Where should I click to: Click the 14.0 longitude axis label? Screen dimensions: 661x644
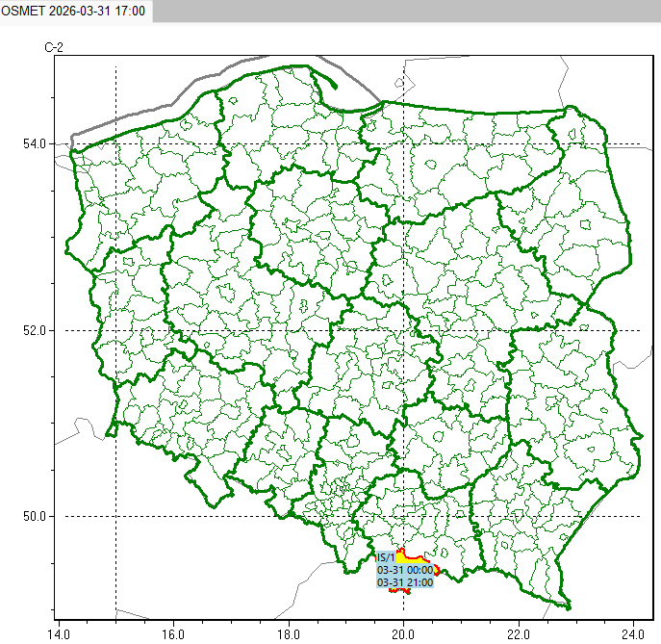pos(58,633)
